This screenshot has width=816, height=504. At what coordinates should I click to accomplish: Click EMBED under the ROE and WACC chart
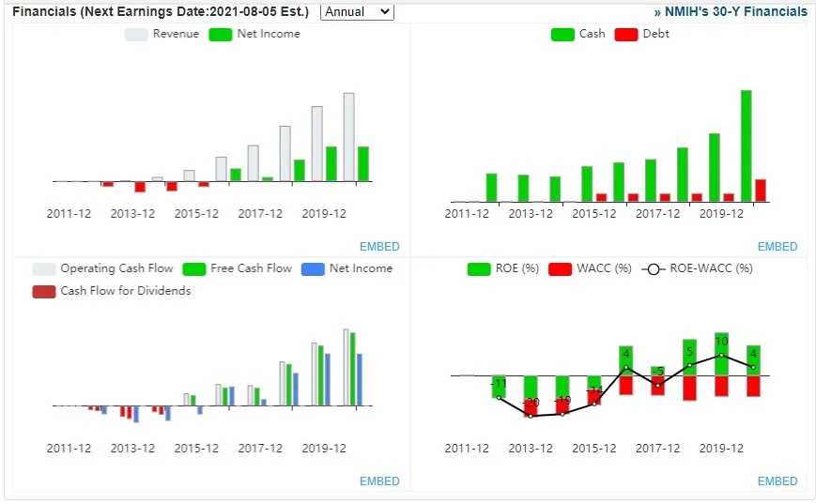point(777,481)
